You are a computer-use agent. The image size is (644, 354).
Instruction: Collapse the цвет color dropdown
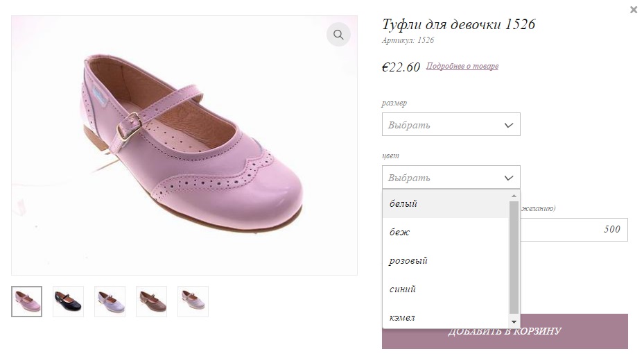pos(451,177)
